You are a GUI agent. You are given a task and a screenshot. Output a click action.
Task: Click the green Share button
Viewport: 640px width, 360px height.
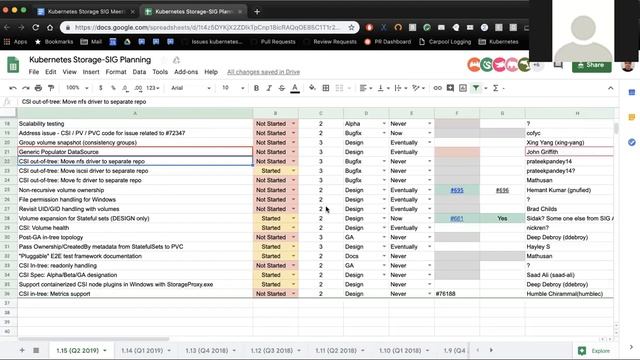[591, 65]
